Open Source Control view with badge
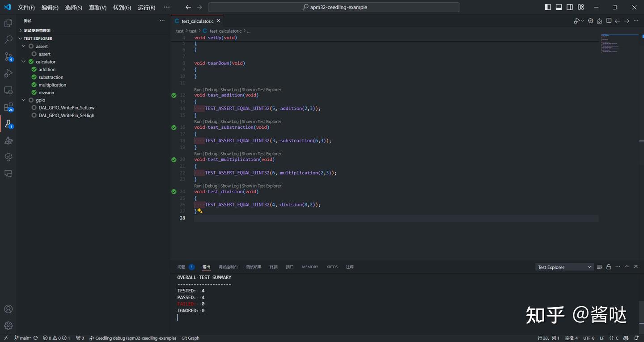 8,57
